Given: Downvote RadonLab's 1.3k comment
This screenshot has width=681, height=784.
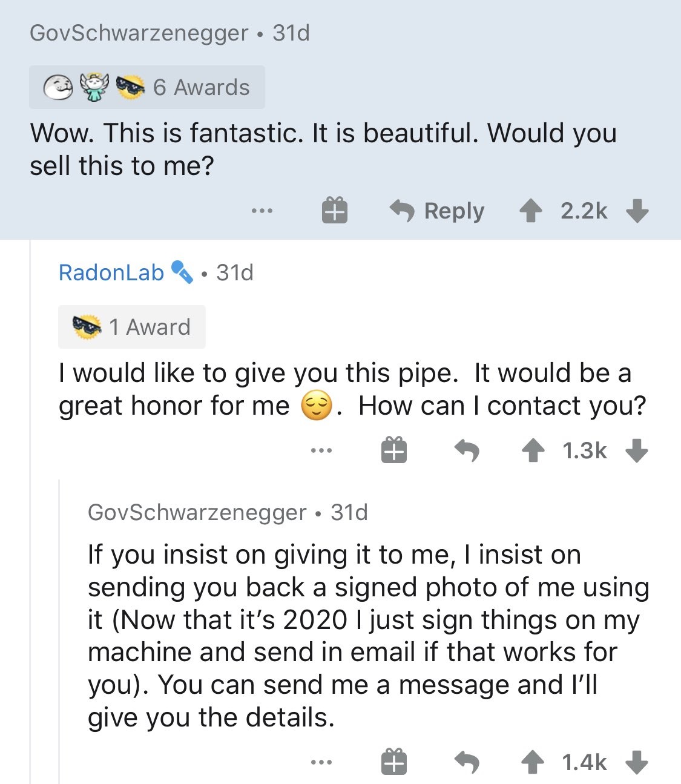Looking at the screenshot, I should pyautogui.click(x=636, y=450).
